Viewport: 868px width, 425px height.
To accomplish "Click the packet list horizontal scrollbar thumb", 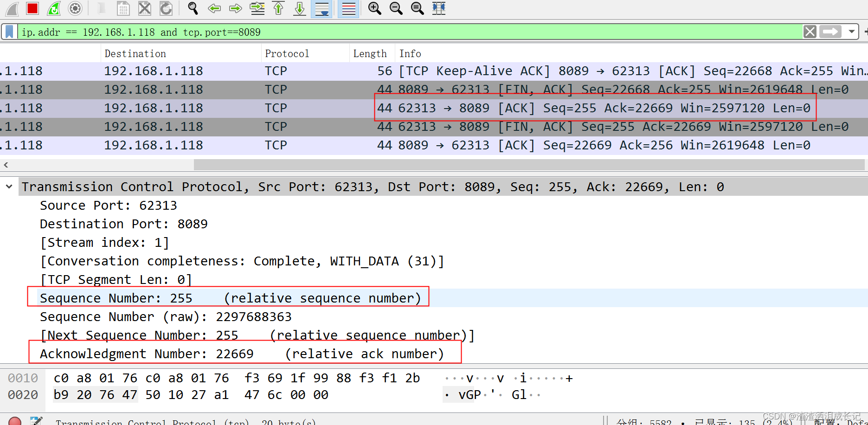I will tap(529, 165).
